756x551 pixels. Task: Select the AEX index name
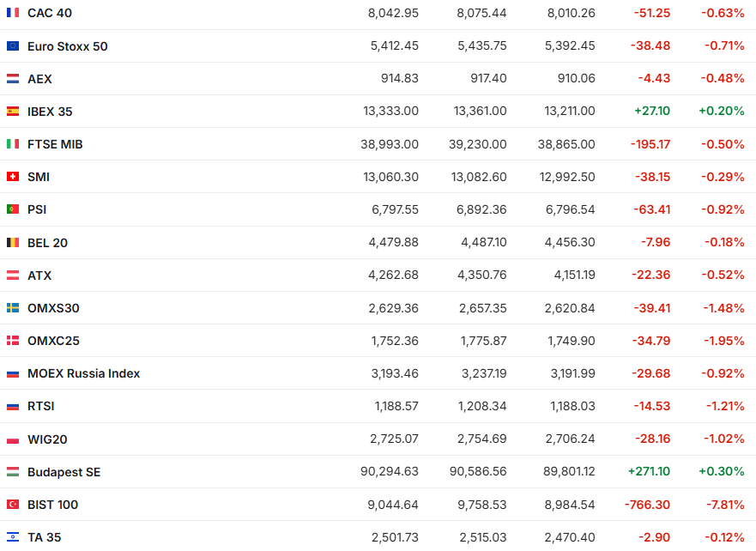coord(39,79)
